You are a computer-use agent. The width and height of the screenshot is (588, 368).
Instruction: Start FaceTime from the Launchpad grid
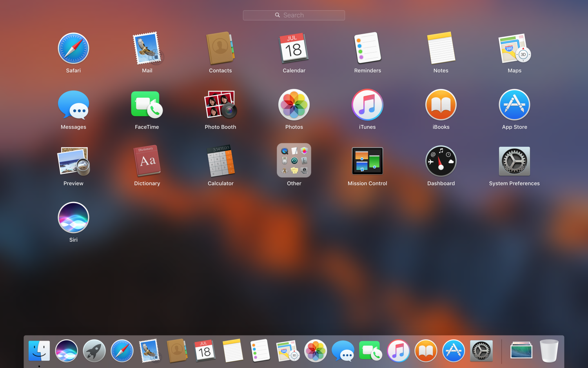(x=147, y=105)
